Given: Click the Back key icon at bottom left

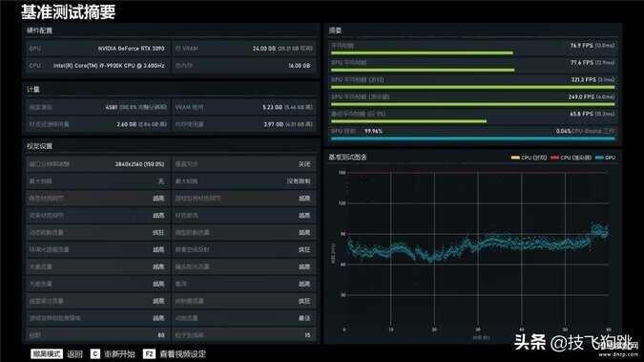Looking at the screenshot, I should pos(47,353).
